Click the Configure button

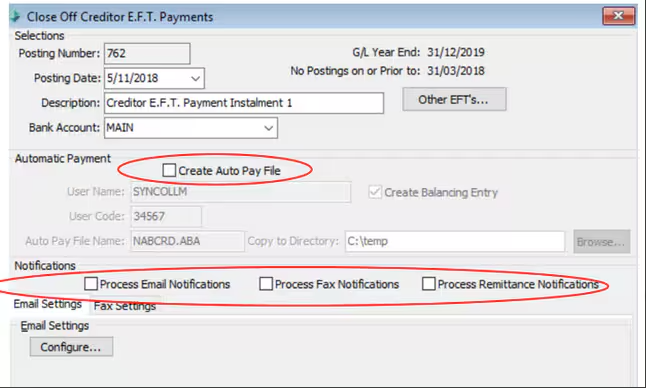coord(71,347)
